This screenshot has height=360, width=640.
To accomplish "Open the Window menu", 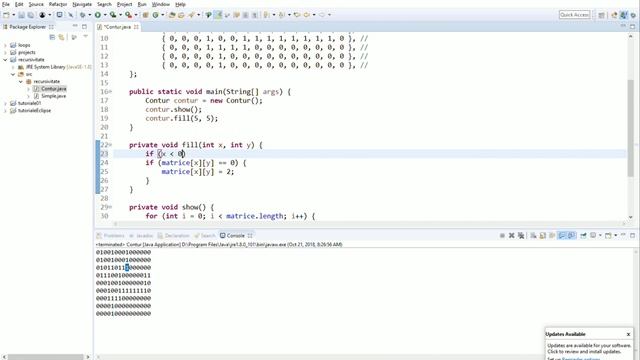I will tap(161, 4).
